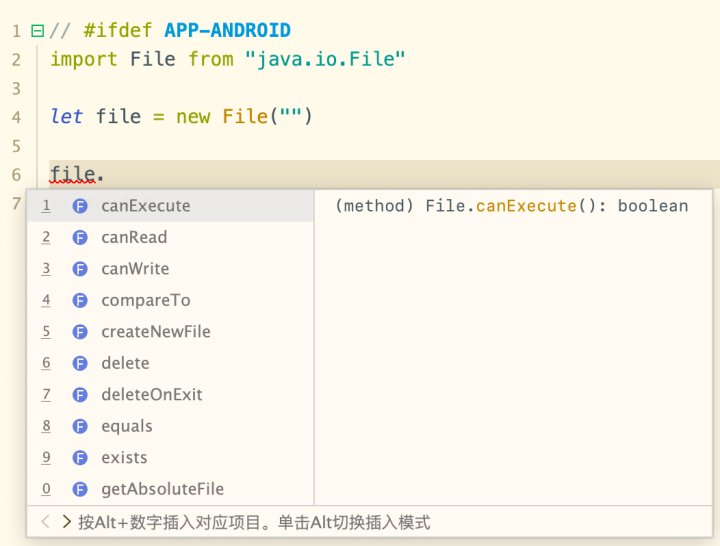Click the function icon beside canRead
Image resolution: width=720 pixels, height=546 pixels.
click(80, 237)
